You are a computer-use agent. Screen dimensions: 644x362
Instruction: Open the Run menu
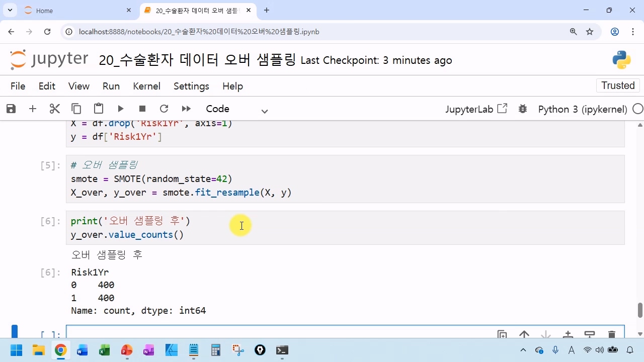pyautogui.click(x=111, y=86)
